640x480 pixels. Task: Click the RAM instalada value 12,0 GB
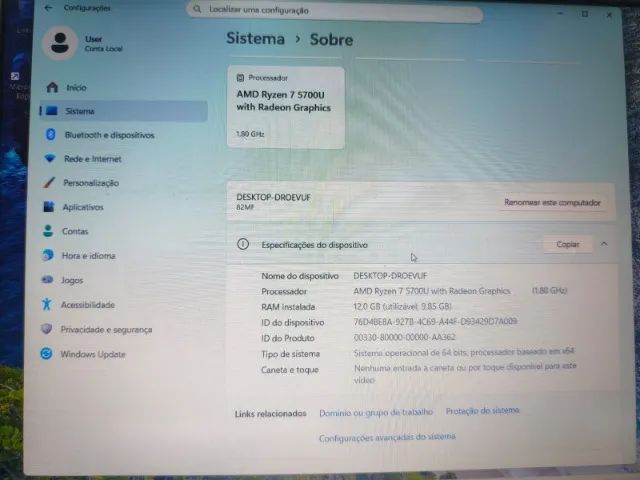pos(402,306)
